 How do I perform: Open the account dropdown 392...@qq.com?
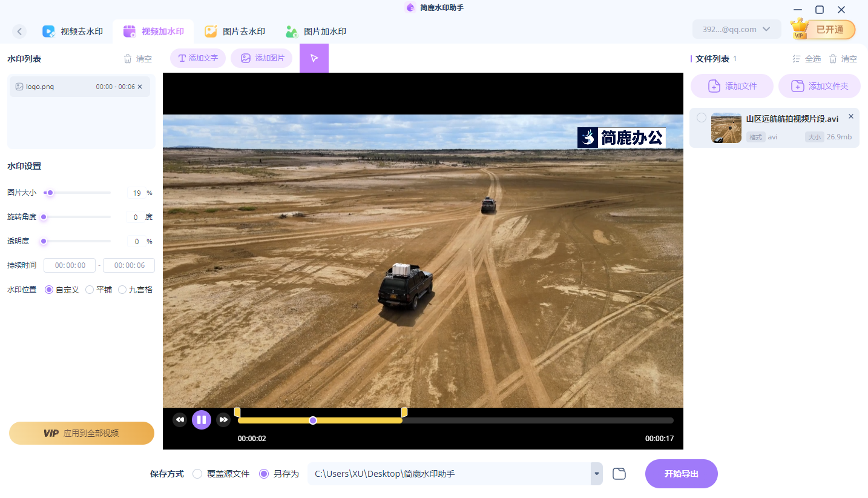[x=736, y=30]
